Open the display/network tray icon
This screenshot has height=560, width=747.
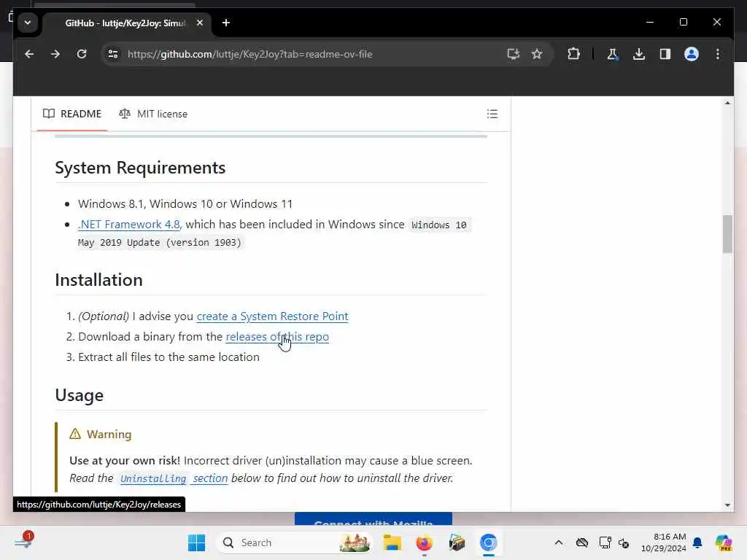point(605,542)
